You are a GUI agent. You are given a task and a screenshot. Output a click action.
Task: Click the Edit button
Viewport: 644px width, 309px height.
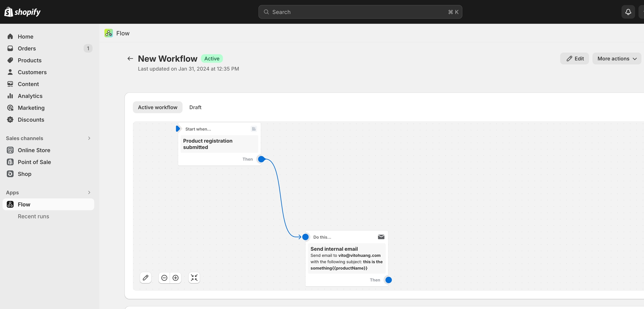574,59
